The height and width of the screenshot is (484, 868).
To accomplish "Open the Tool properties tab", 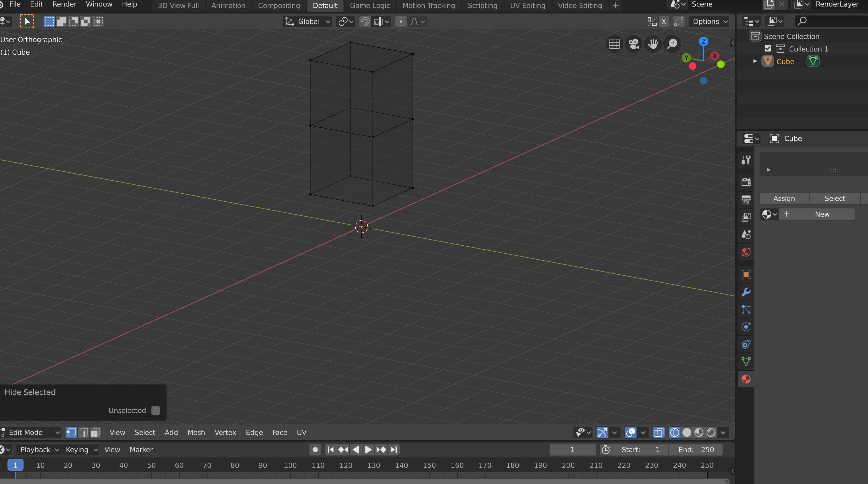I will coord(746,160).
